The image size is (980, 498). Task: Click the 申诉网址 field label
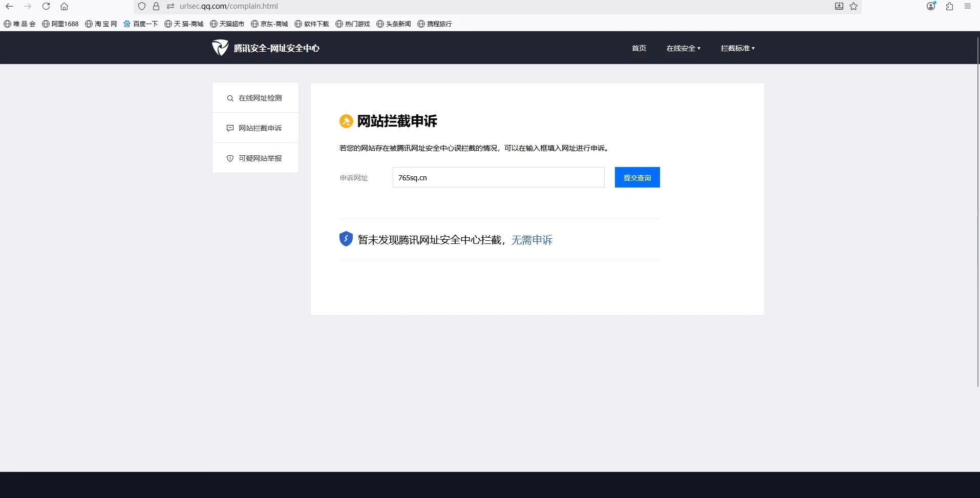coord(354,178)
